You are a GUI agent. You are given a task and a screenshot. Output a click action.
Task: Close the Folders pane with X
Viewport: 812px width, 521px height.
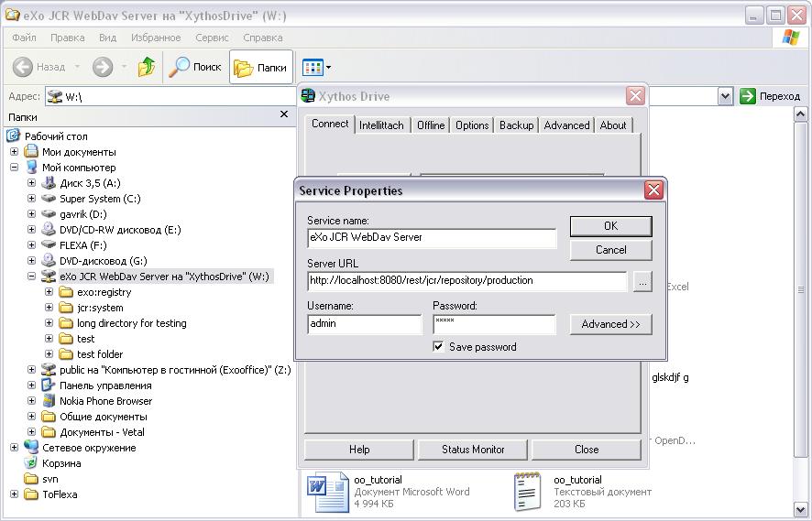283,115
